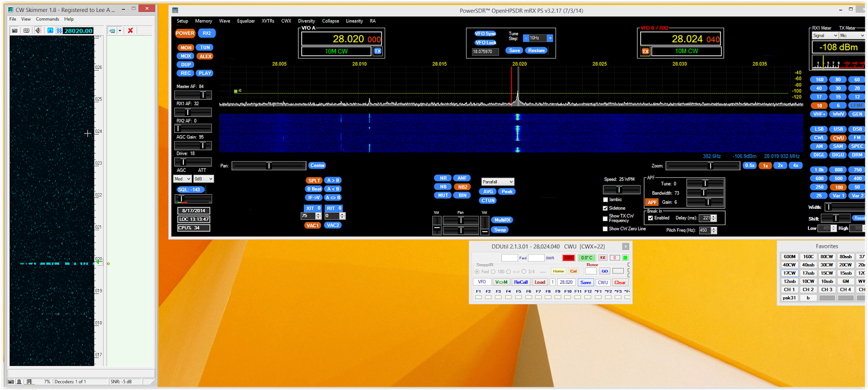868x390 pixels.
Task: Click the red 0000 indicator in DDUtil
Action: 569,258
